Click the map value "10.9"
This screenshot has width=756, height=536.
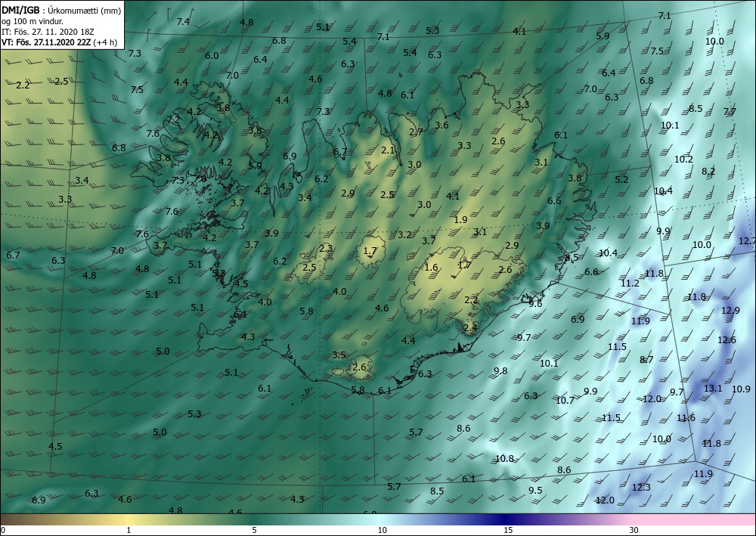(741, 389)
